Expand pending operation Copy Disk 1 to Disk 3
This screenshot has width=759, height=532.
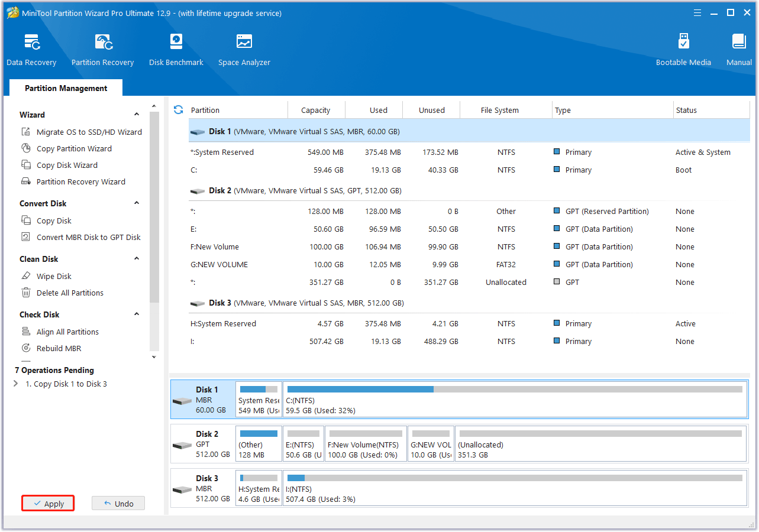tap(16, 384)
